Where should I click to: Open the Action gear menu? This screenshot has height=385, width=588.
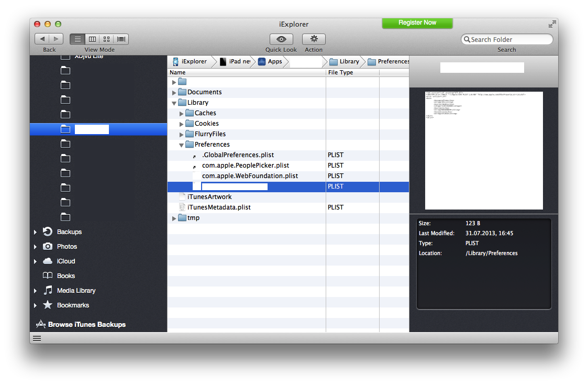[314, 39]
